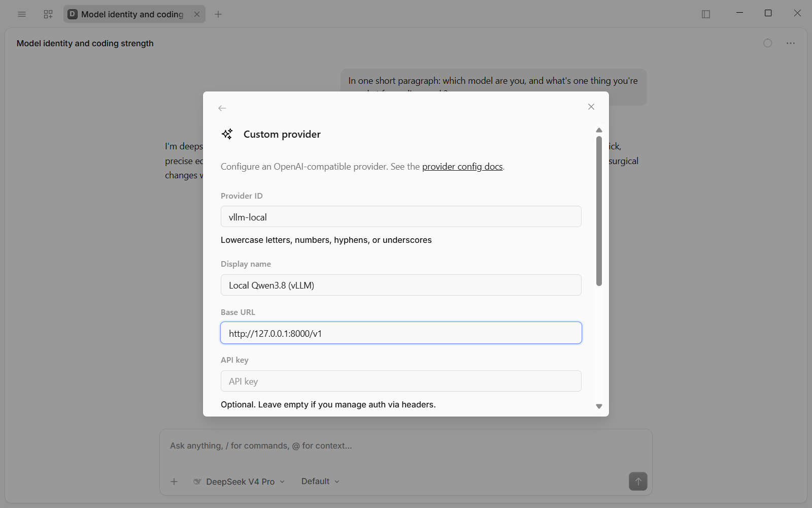This screenshot has height=508, width=812.
Task: Minimize the application window
Action: (x=739, y=13)
